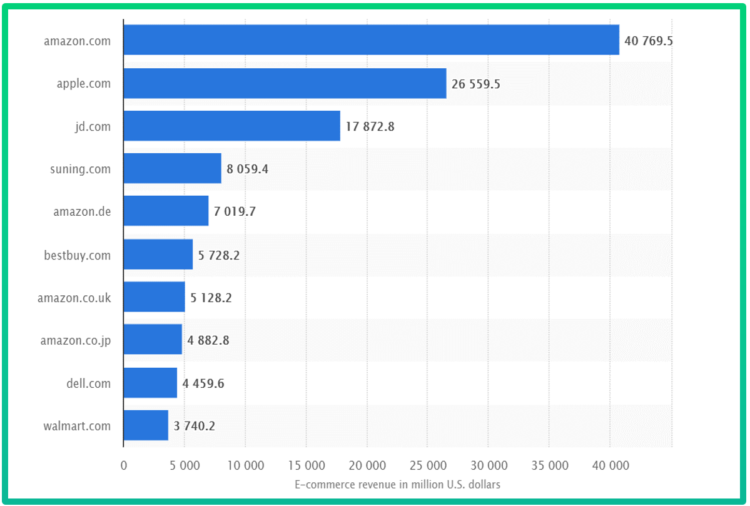
Task: Select the apple.com bar in the chart
Action: [285, 84]
